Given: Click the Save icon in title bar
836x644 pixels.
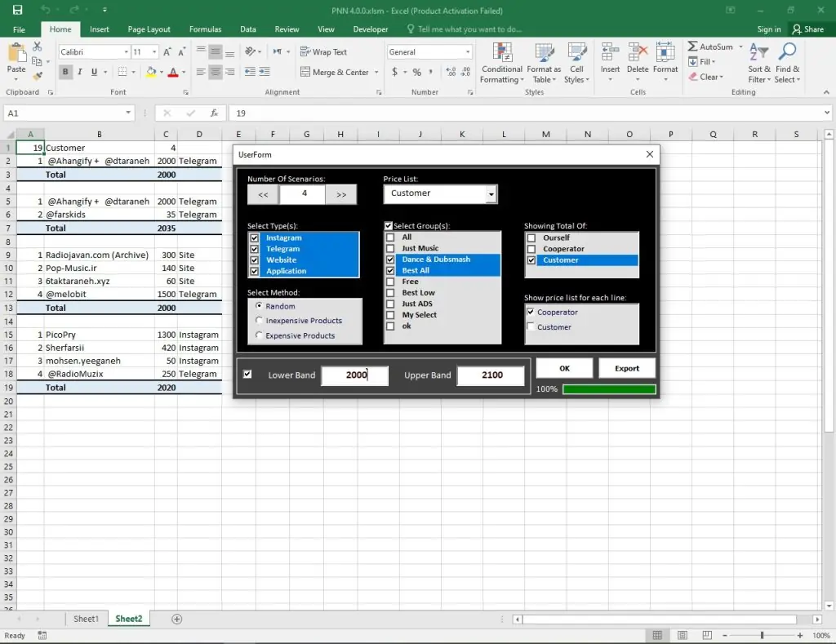Looking at the screenshot, I should coord(17,10).
